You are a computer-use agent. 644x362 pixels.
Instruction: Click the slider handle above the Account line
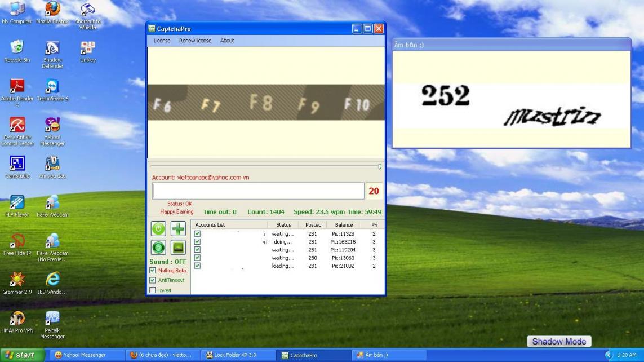click(380, 166)
